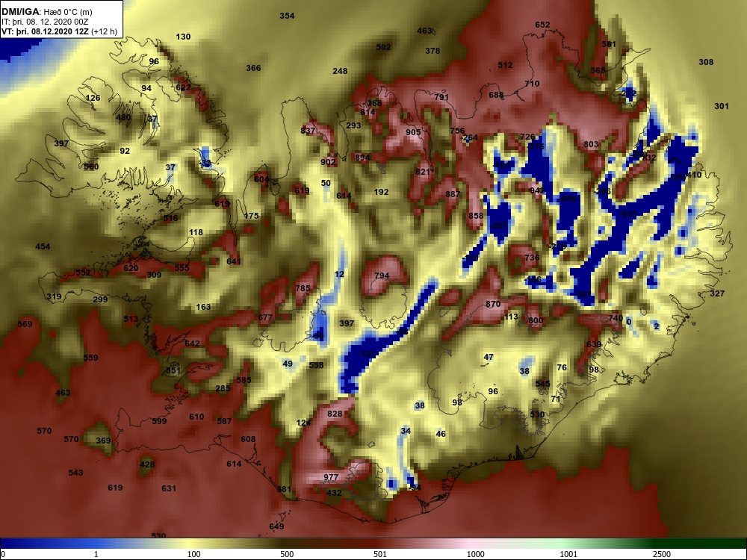This screenshot has height=560, width=747.
Task: Click the 124 value on the map
Action: [x=303, y=423]
